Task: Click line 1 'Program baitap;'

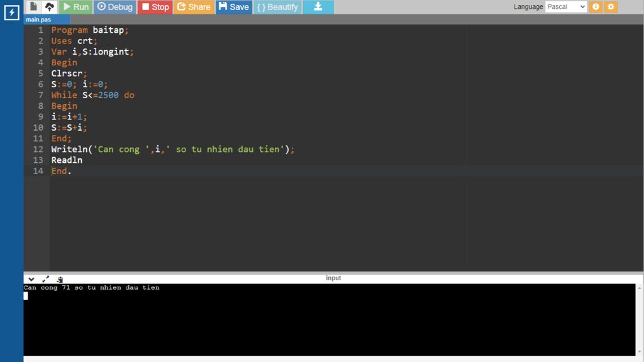Action: pyautogui.click(x=89, y=30)
